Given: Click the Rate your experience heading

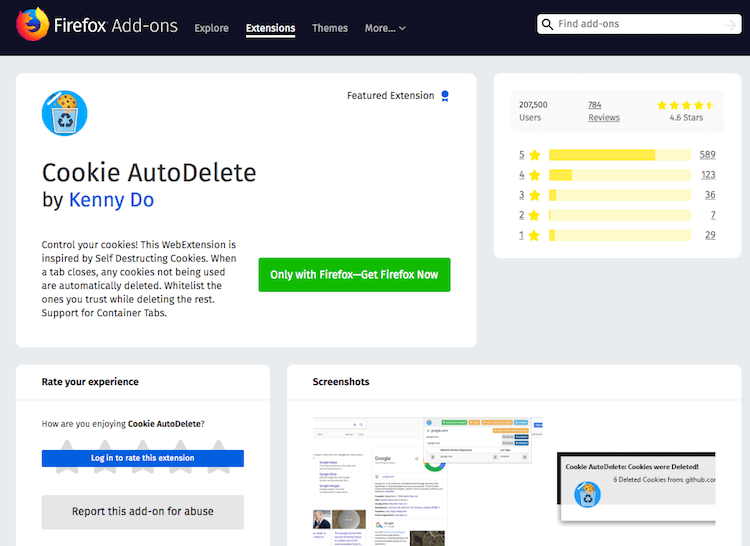Looking at the screenshot, I should 90,382.
